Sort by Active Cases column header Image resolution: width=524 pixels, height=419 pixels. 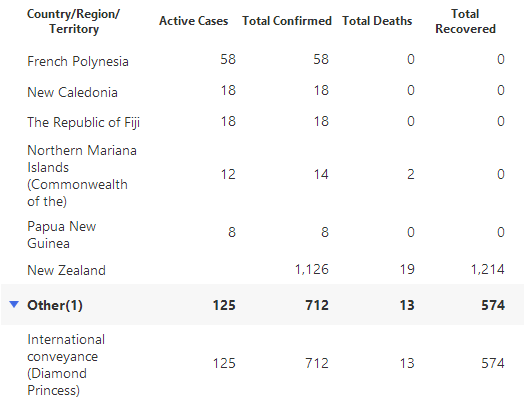pyautogui.click(x=193, y=21)
